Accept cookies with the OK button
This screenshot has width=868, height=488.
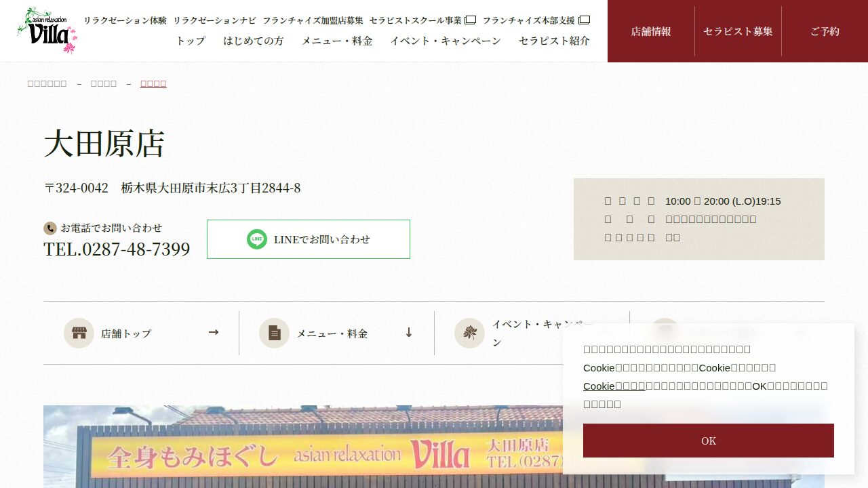tap(709, 441)
